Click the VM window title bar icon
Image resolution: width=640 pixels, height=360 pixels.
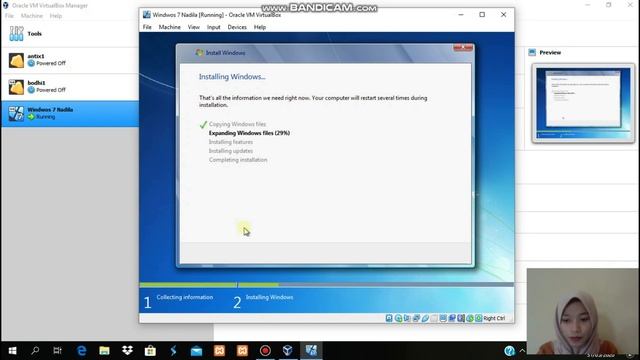(x=147, y=15)
